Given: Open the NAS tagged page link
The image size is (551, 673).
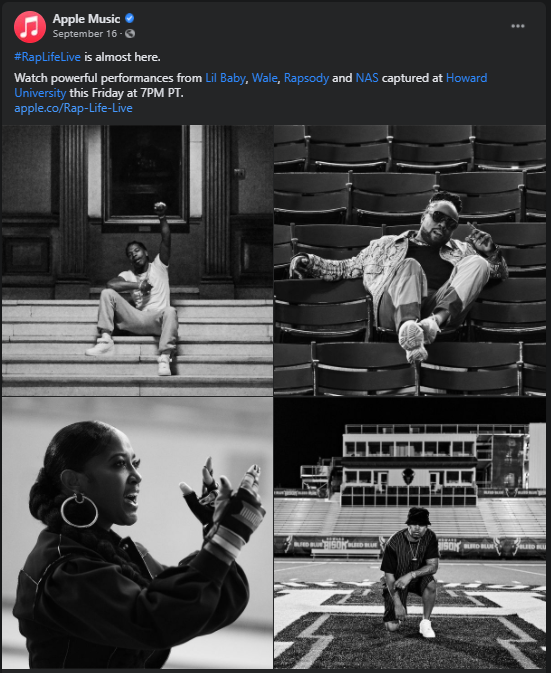Looking at the screenshot, I should (367, 78).
